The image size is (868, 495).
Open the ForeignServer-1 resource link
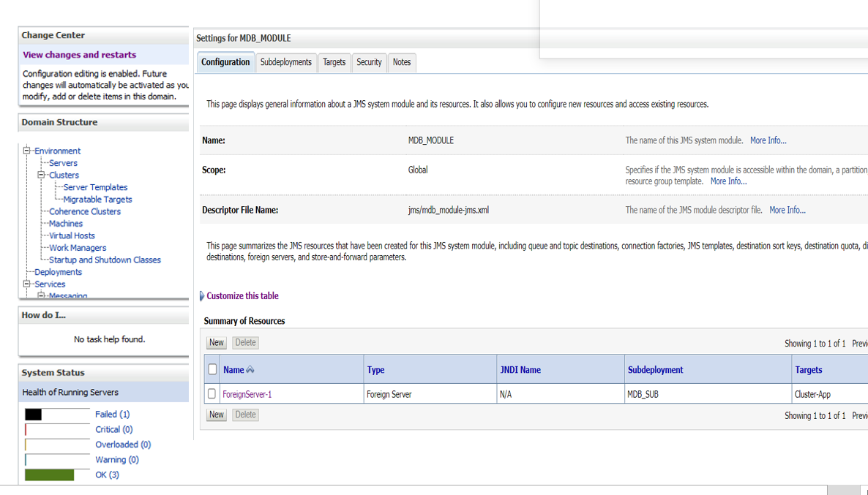pyautogui.click(x=247, y=394)
